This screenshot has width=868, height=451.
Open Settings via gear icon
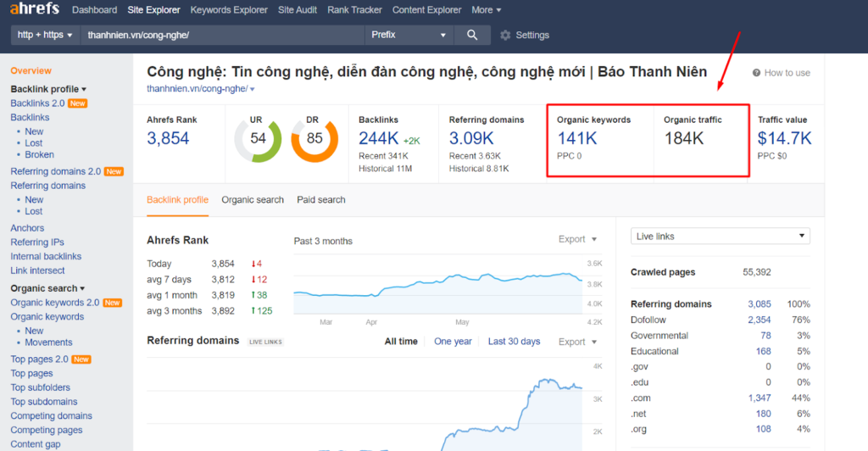pyautogui.click(x=505, y=35)
